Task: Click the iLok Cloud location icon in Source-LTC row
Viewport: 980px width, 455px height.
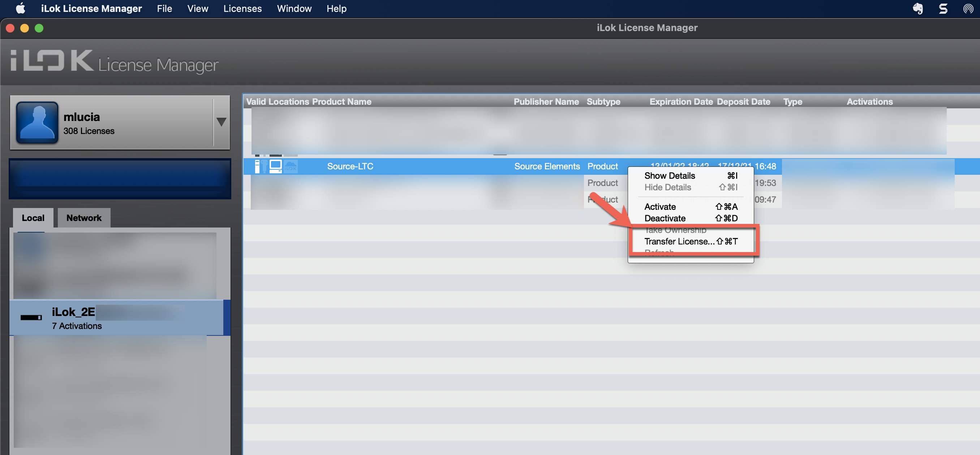Action: 291,166
